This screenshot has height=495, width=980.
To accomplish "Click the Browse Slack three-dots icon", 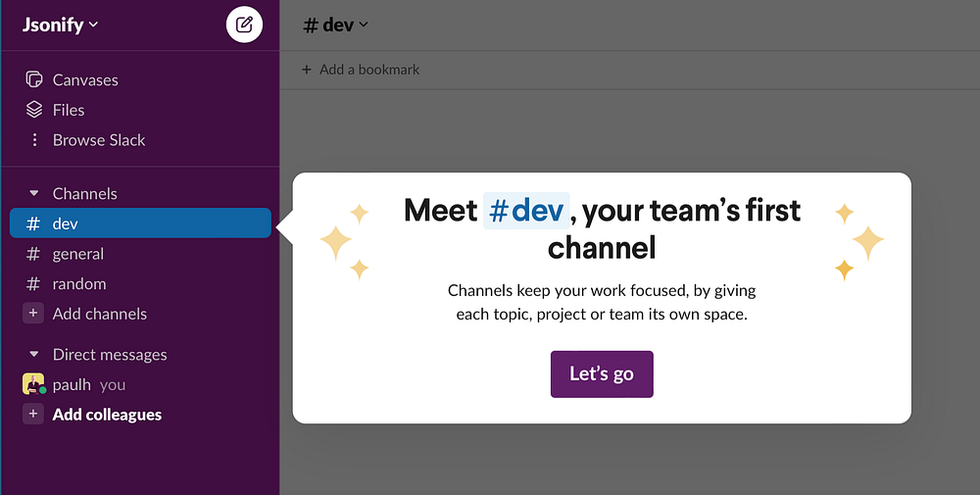I will click(34, 140).
